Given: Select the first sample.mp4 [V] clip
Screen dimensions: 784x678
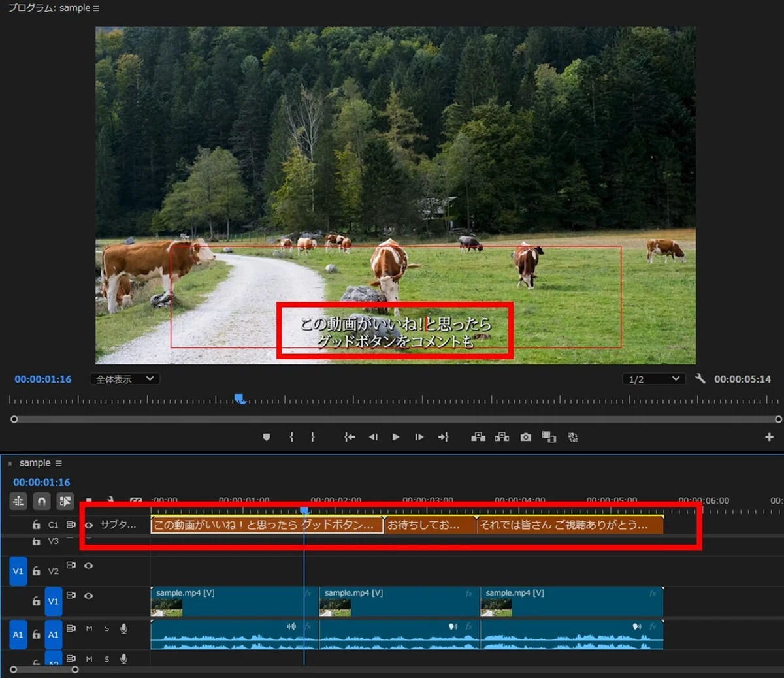Looking at the screenshot, I should coord(234,601).
